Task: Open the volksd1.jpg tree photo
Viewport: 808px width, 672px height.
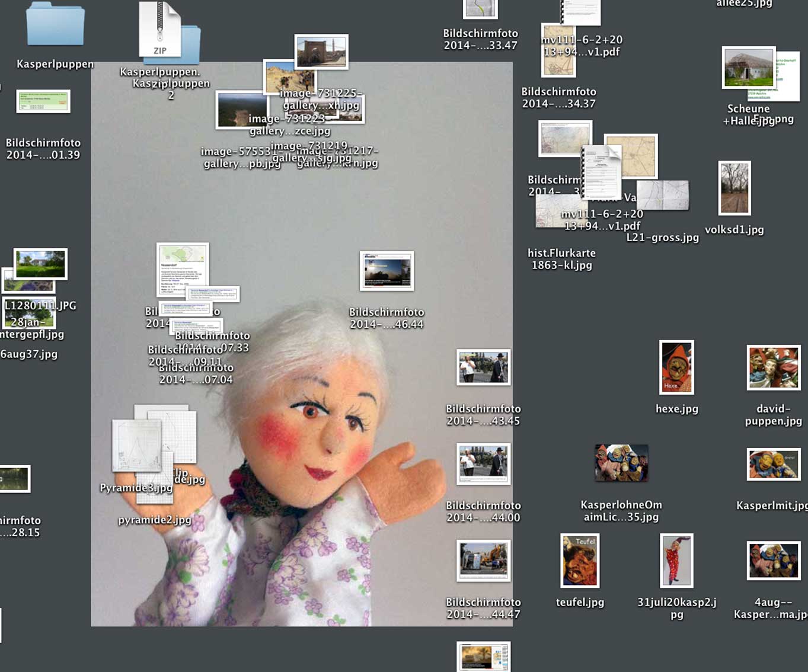Action: pos(734,188)
